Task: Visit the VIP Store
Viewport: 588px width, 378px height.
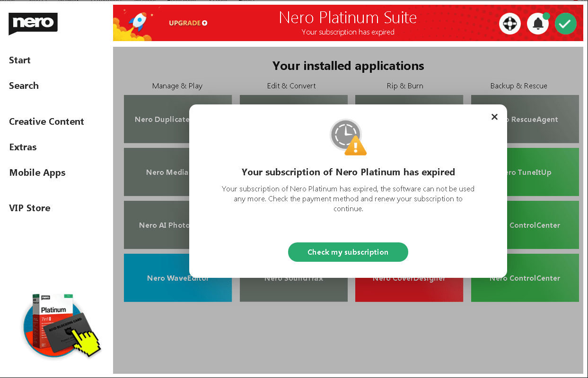Action: pos(29,208)
